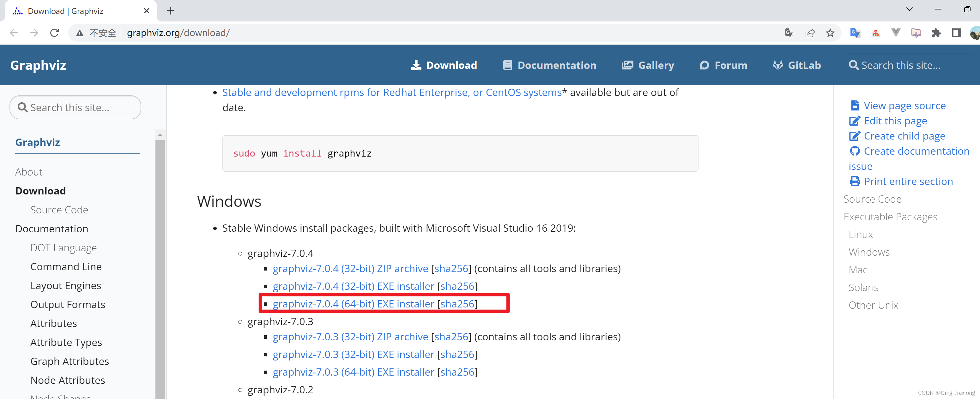980x399 pixels.
Task: Open Layout Engines in the sidebar
Action: pyautogui.click(x=66, y=286)
